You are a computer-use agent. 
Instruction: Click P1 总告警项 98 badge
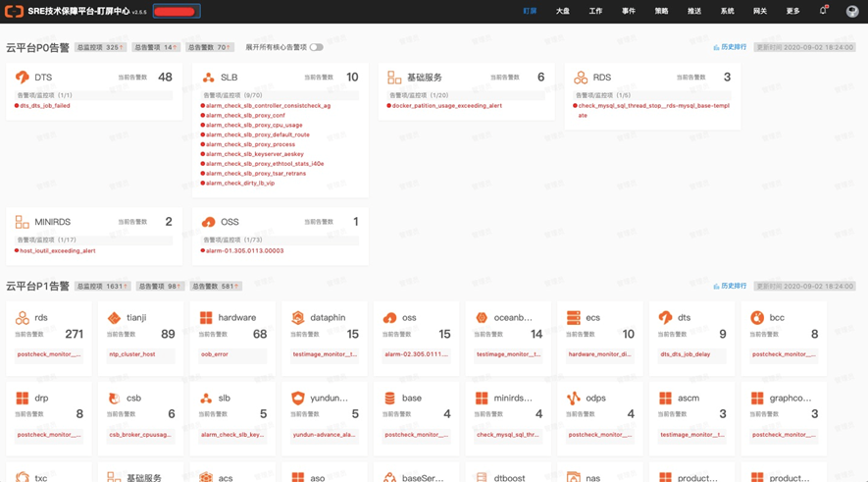[x=160, y=287]
